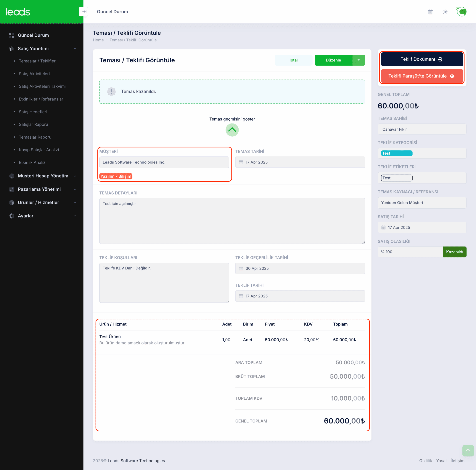Click the cyan Test category badge
This screenshot has width=476, height=470.
pos(397,153)
